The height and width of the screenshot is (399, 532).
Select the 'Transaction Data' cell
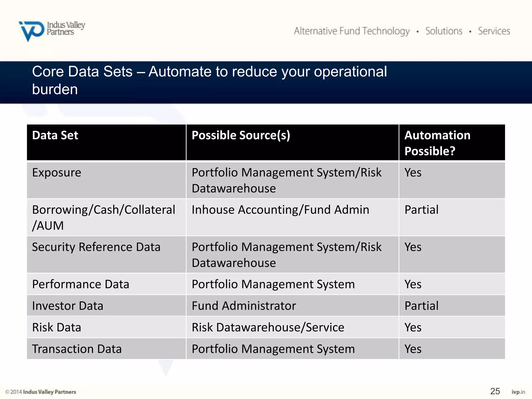tap(107, 349)
